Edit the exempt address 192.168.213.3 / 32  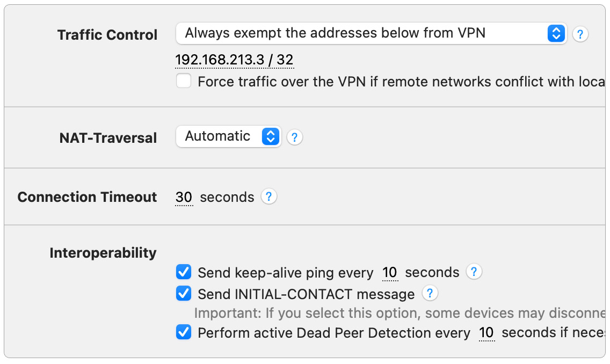coord(234,60)
